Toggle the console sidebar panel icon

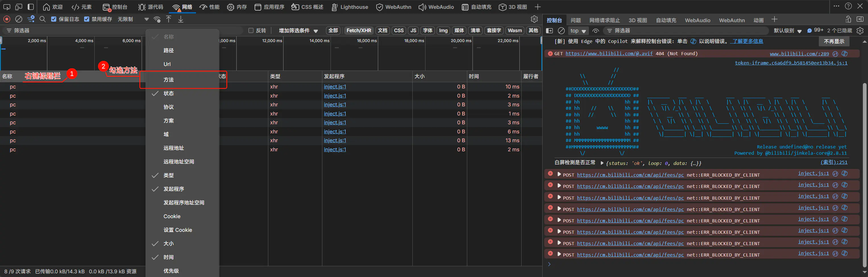pyautogui.click(x=549, y=31)
